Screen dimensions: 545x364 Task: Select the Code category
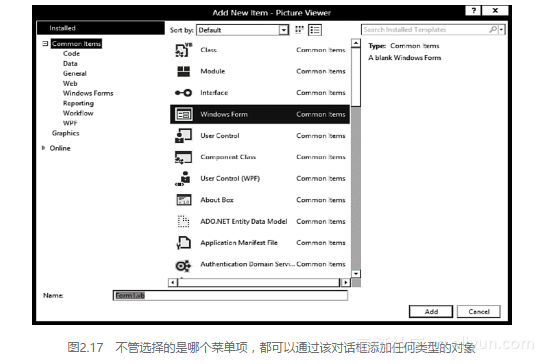(72, 54)
